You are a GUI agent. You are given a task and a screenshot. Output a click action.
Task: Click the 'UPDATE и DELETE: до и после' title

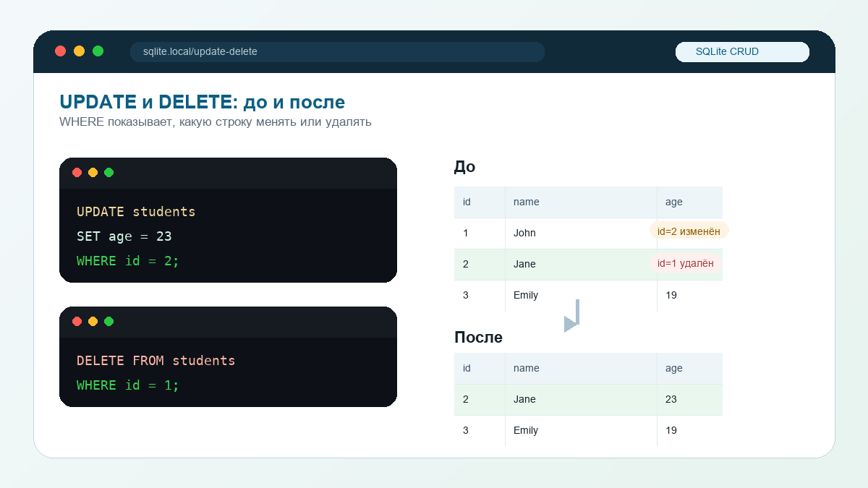point(203,102)
